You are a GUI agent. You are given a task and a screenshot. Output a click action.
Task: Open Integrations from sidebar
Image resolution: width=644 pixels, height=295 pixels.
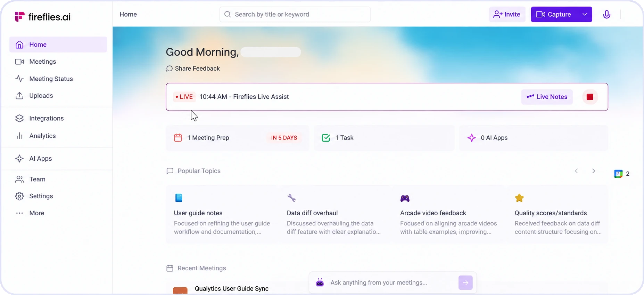(58, 118)
